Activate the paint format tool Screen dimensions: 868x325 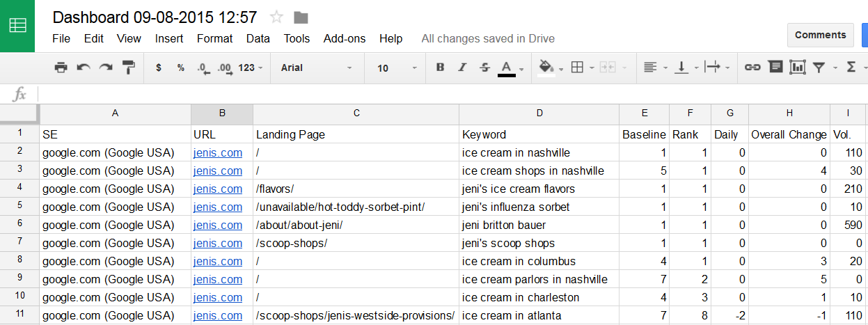(129, 68)
